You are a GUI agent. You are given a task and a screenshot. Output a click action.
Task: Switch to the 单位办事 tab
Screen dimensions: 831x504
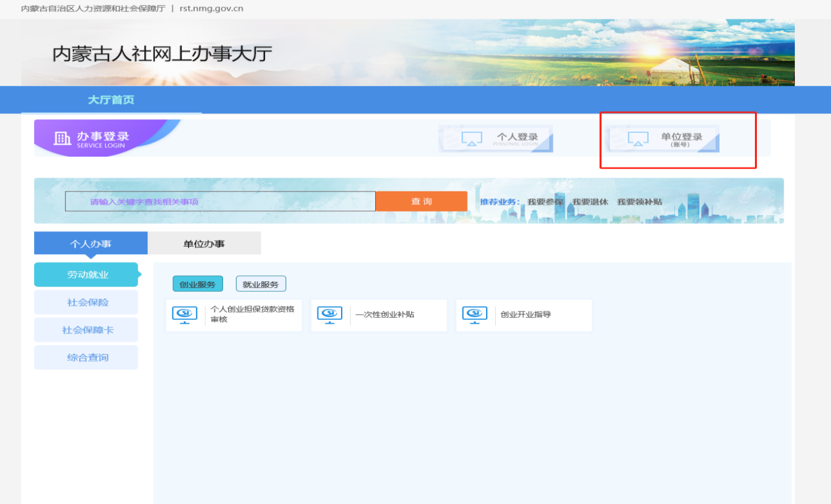coord(204,244)
